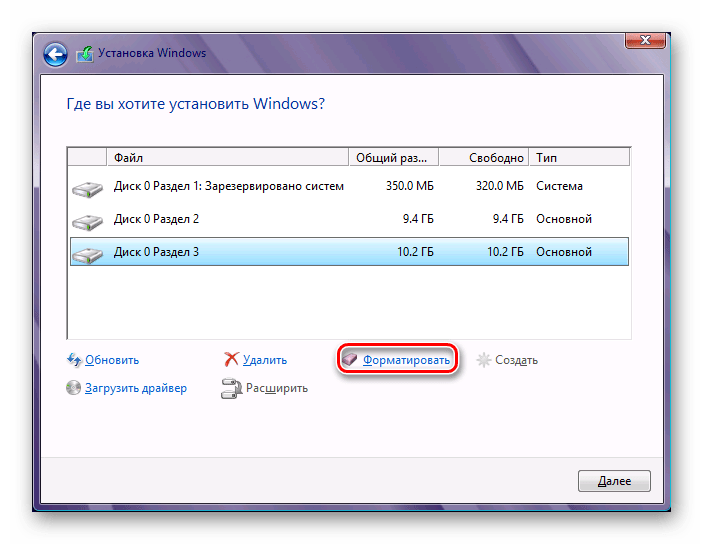The width and height of the screenshot is (703, 544).
Task: Click the Расширить link
Action: (x=277, y=388)
